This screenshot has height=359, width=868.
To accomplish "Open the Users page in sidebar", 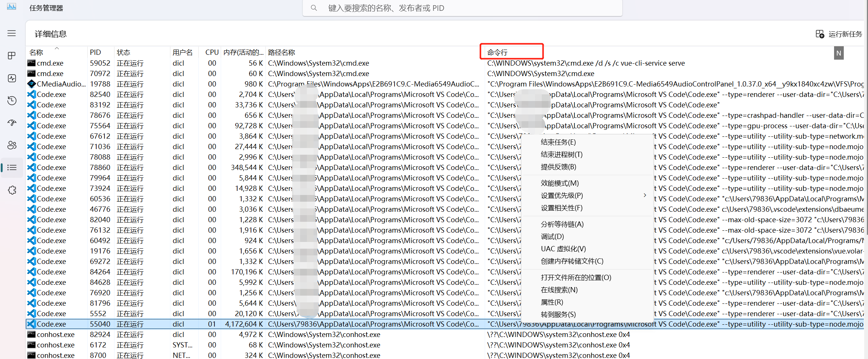I will coord(12,145).
